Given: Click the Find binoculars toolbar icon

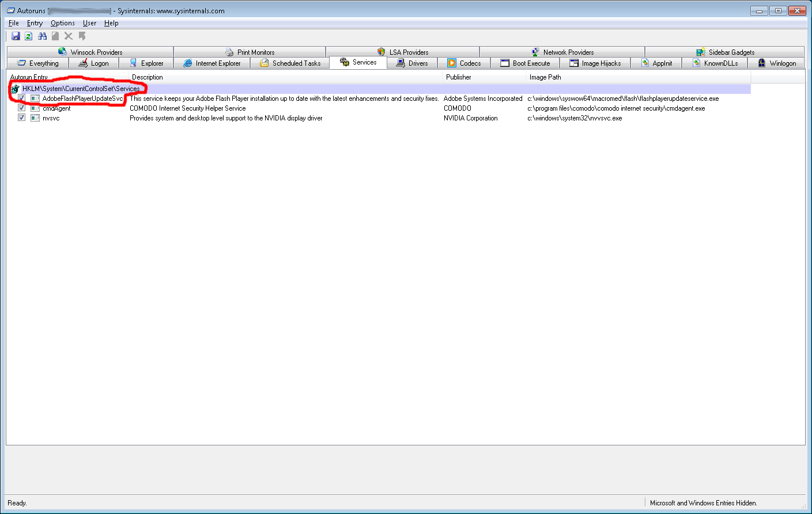Looking at the screenshot, I should point(42,36).
